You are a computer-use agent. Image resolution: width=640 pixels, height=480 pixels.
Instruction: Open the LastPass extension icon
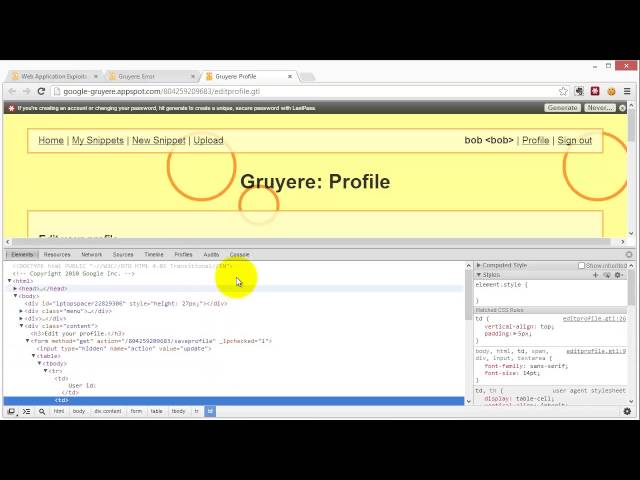tap(595, 91)
